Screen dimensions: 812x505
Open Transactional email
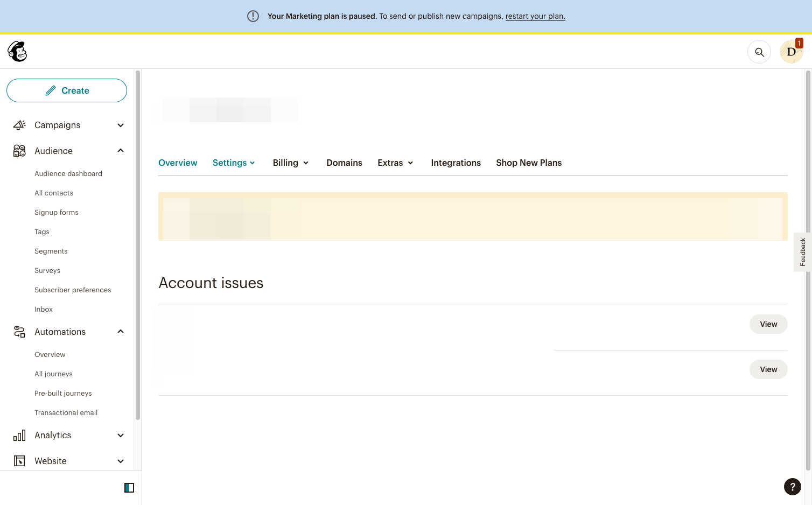coord(66,412)
